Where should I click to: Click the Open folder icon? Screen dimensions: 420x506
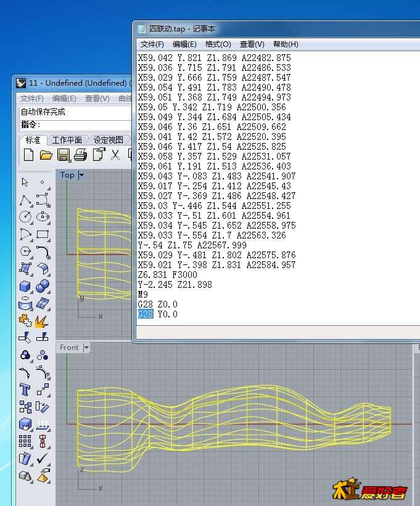coord(46,155)
